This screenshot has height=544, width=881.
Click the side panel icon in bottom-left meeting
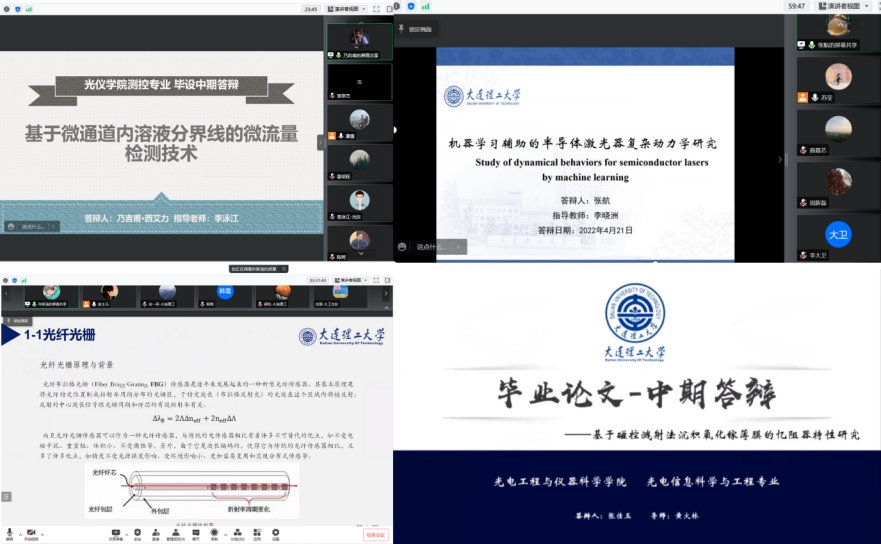(387, 280)
